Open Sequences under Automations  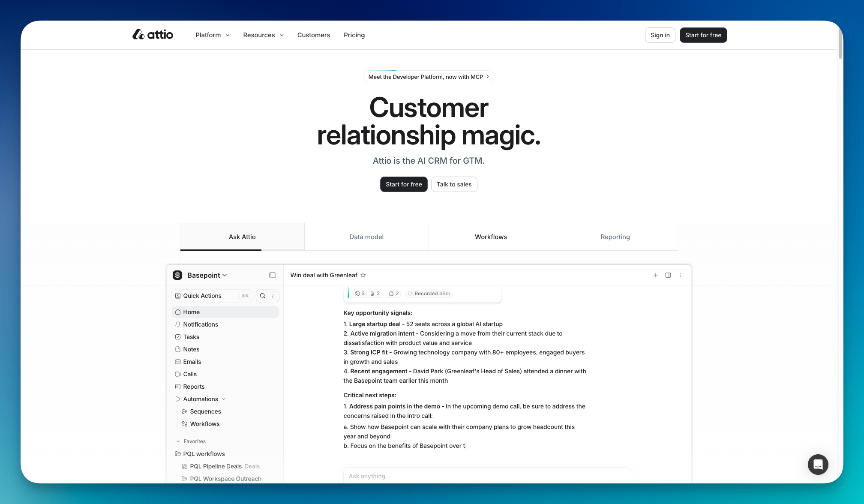pos(228,411)
